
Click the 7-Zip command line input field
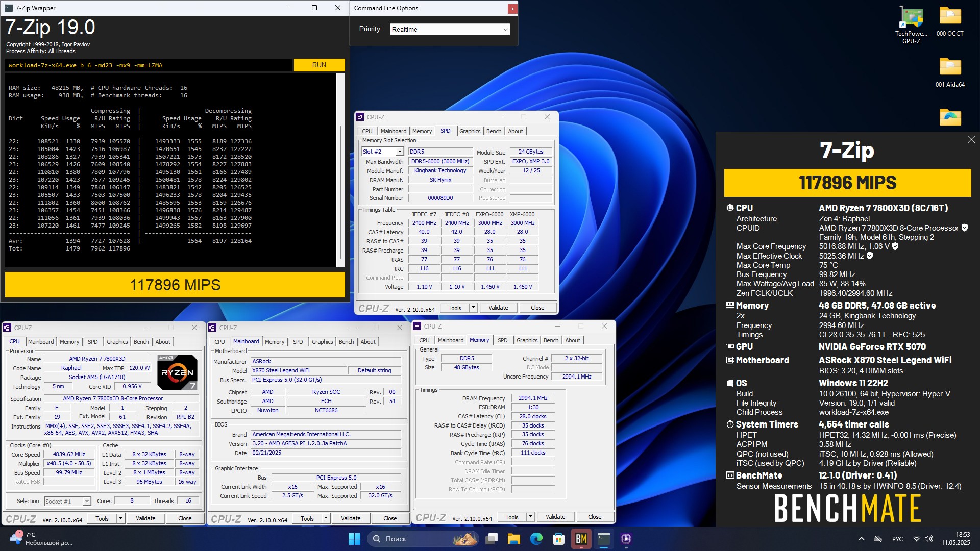[149, 65]
